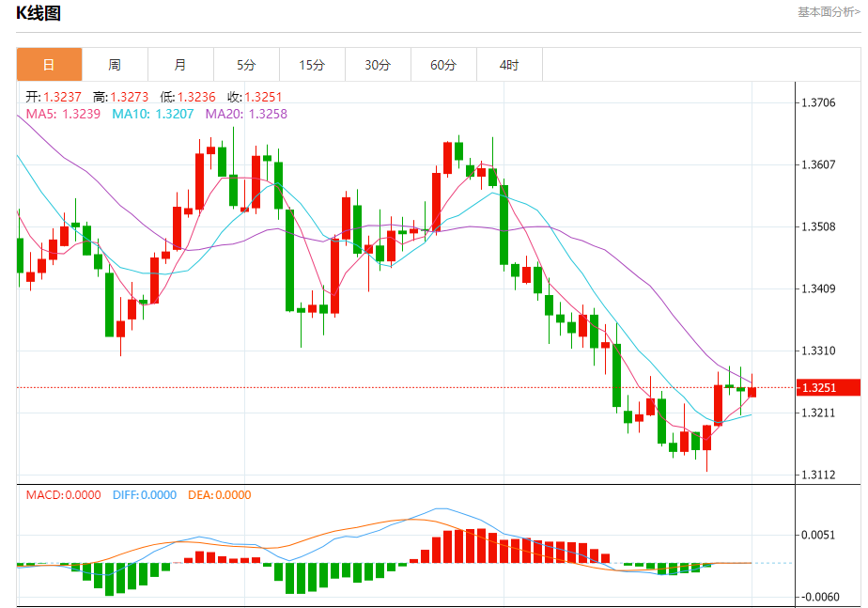This screenshot has height=608, width=868.
Task: Click the 1.3508 price axis label
Action: coord(819,226)
